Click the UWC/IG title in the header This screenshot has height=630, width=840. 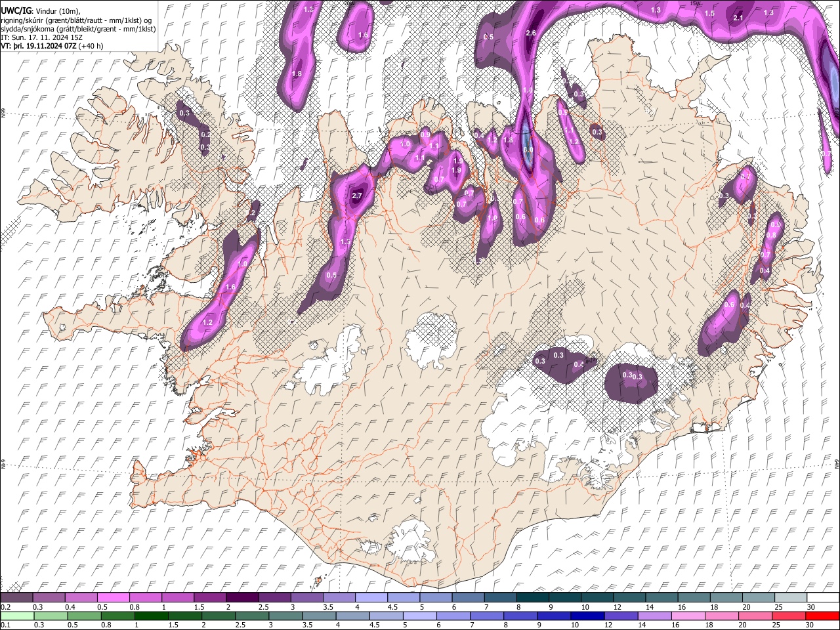point(15,10)
